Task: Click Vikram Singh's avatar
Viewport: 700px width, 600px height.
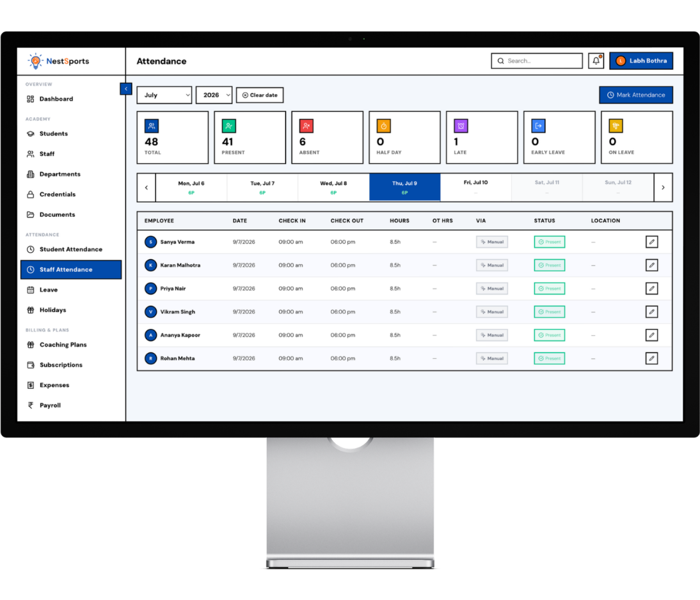Action: point(151,312)
